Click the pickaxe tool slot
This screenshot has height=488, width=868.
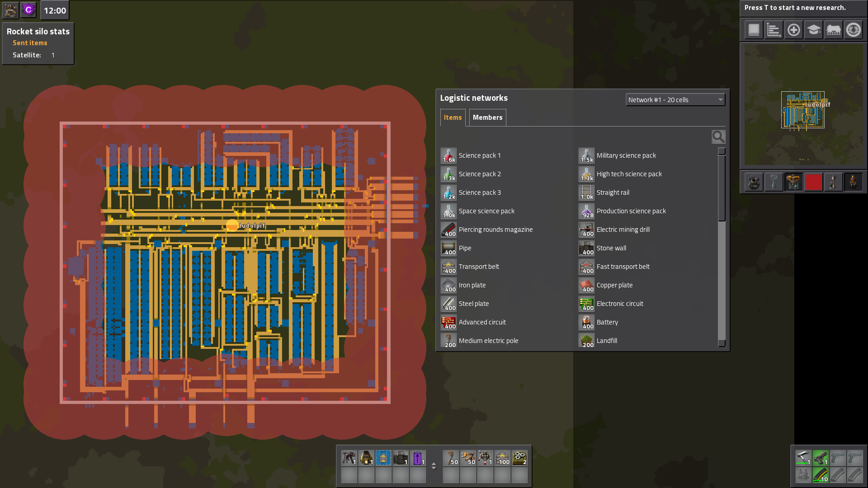(803, 458)
